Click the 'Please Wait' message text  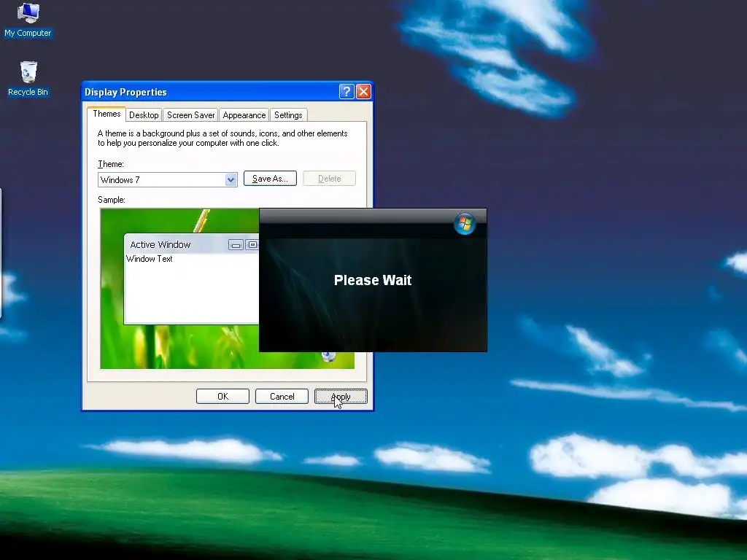373,280
